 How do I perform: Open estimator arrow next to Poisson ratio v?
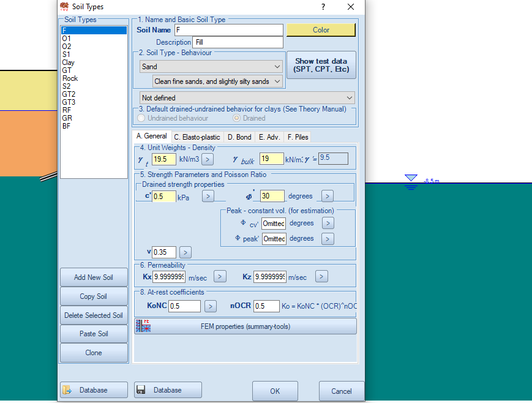click(185, 252)
